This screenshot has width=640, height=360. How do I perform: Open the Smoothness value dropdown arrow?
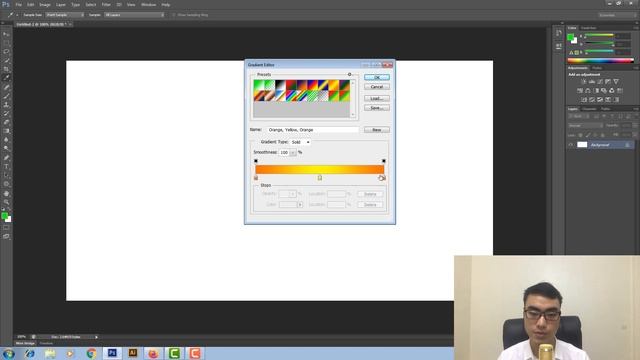point(293,153)
